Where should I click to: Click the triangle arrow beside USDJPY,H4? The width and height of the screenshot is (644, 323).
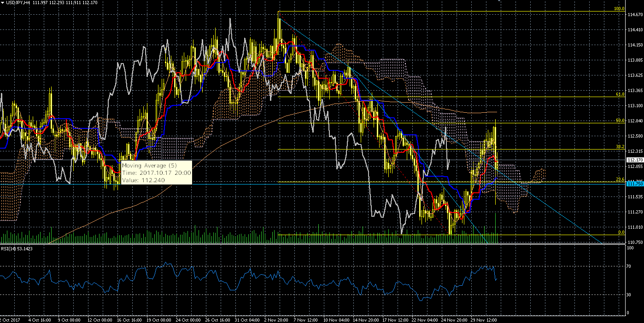pyautogui.click(x=2, y=3)
